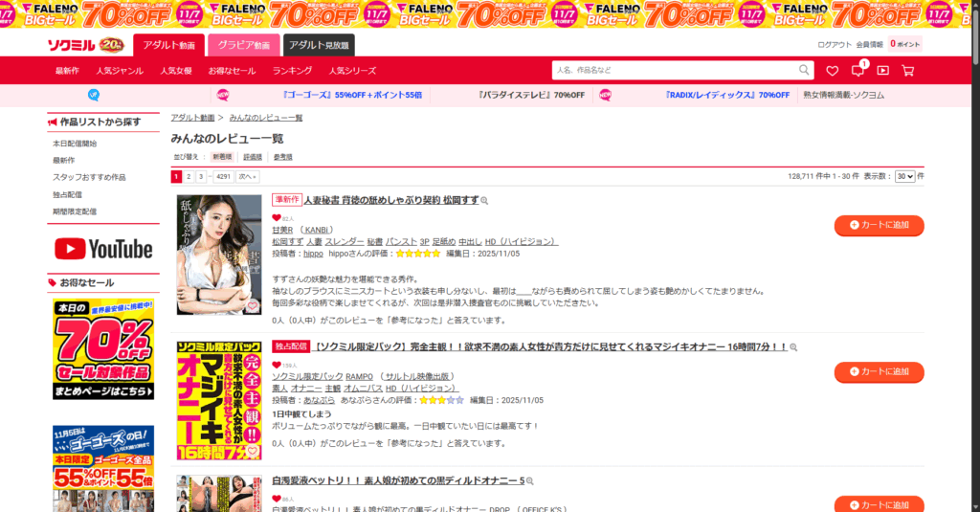Open ランキング menu

coord(292,71)
